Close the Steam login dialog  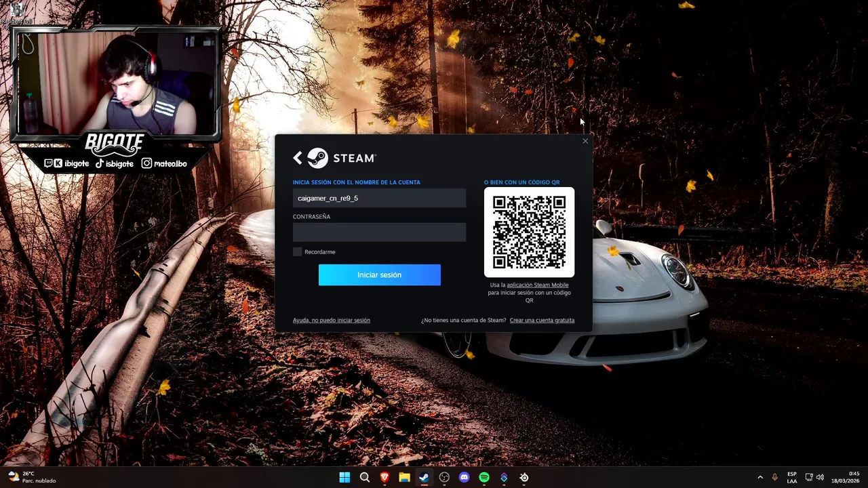[x=585, y=141]
